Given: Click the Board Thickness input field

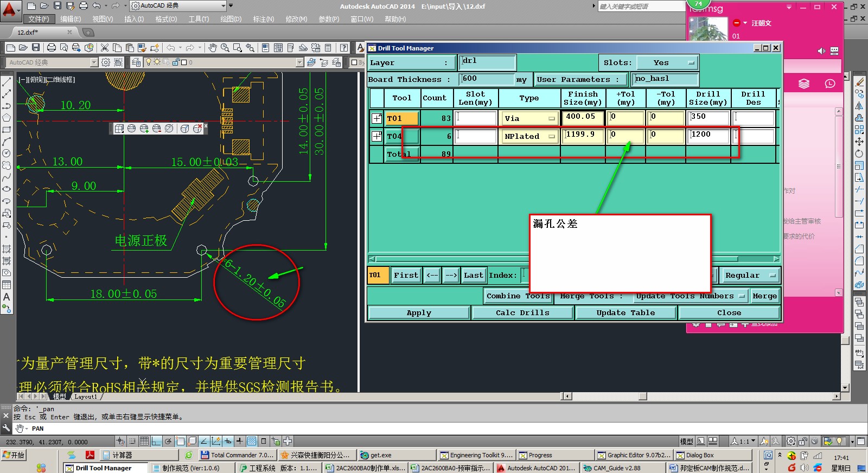Looking at the screenshot, I should coord(487,79).
